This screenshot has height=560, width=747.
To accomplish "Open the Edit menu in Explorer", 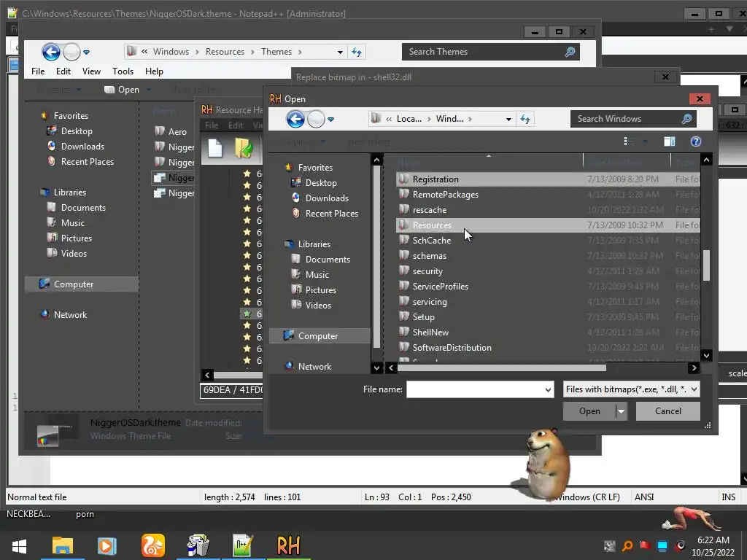I will pyautogui.click(x=63, y=71).
